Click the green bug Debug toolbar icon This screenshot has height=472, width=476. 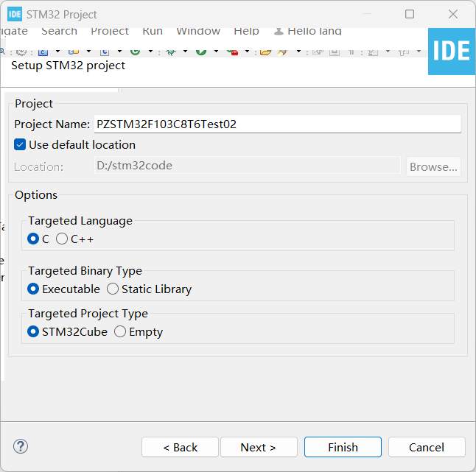coord(171,52)
